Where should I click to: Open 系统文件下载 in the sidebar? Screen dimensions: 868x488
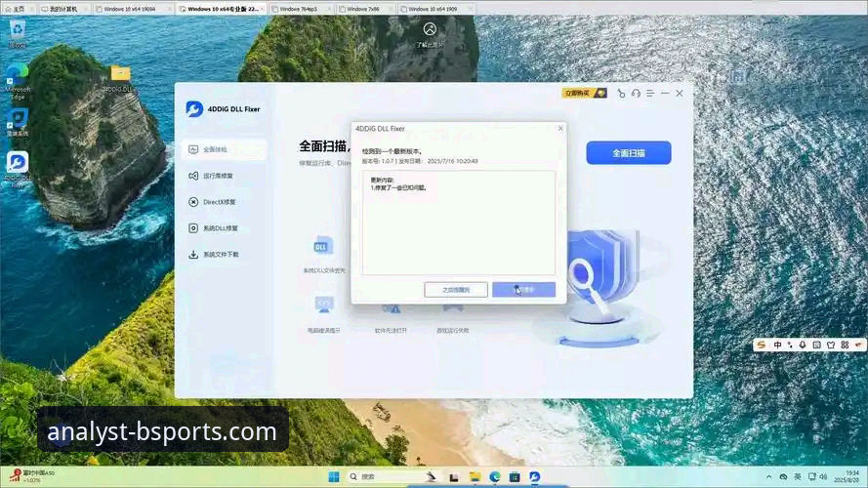219,254
